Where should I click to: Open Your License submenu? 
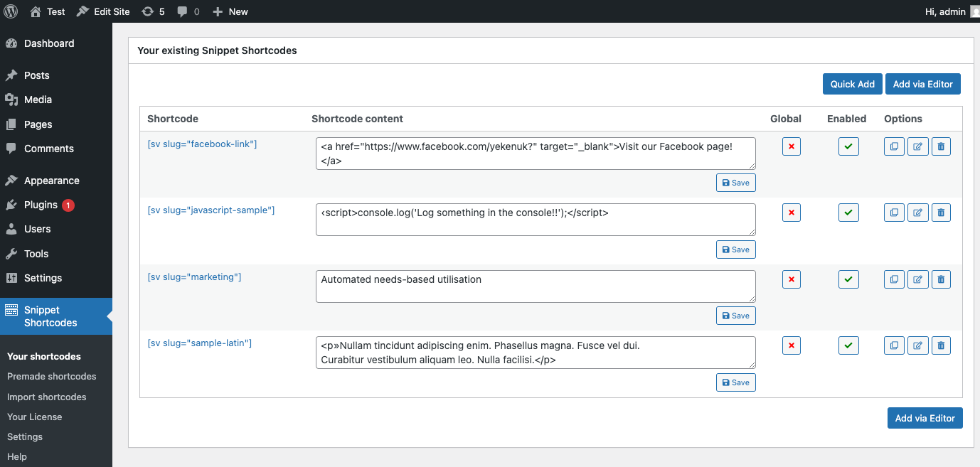click(x=34, y=417)
